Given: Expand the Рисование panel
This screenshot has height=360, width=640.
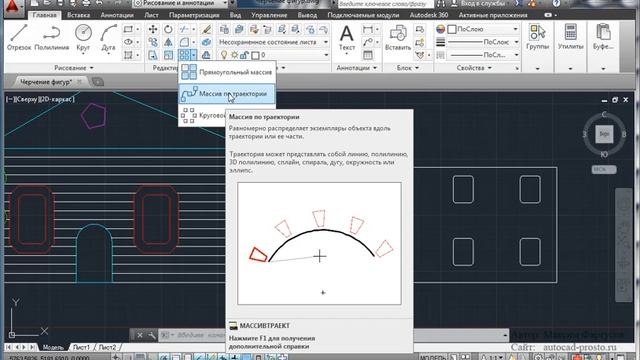Looking at the screenshot, I should click(73, 68).
